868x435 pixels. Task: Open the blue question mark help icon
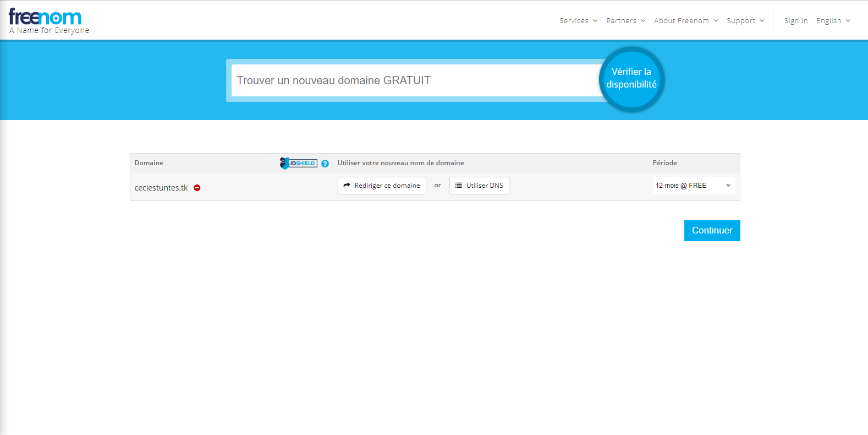pos(325,164)
